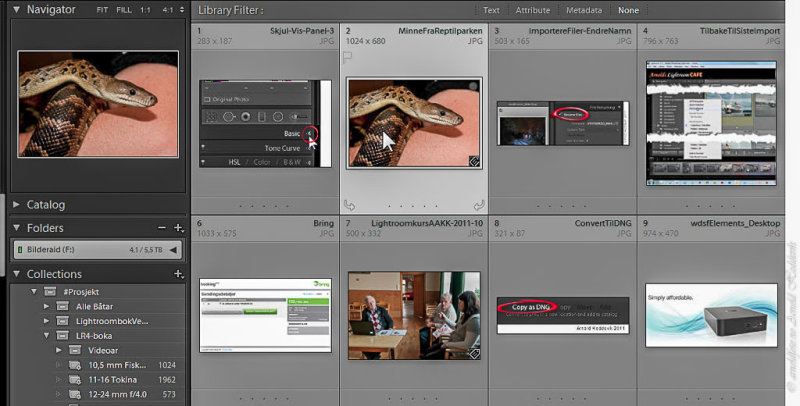Click the Bilderaid (F:) volume bar
Screen dimensions: 800x406
click(97, 250)
